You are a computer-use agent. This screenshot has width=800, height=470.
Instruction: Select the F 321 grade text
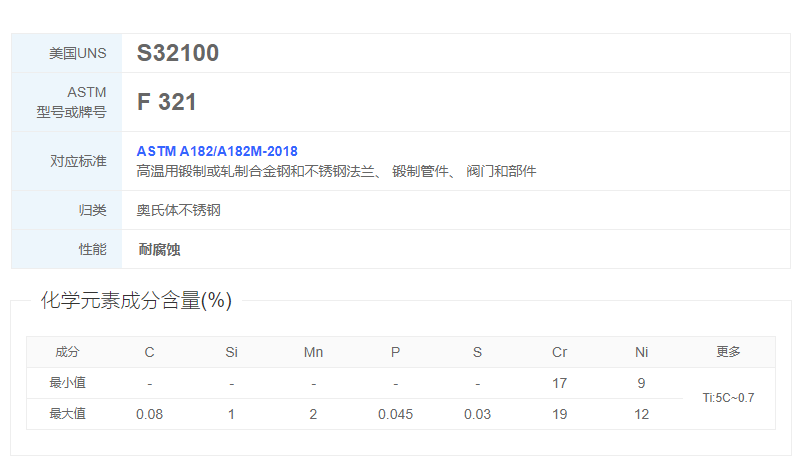coord(166,102)
